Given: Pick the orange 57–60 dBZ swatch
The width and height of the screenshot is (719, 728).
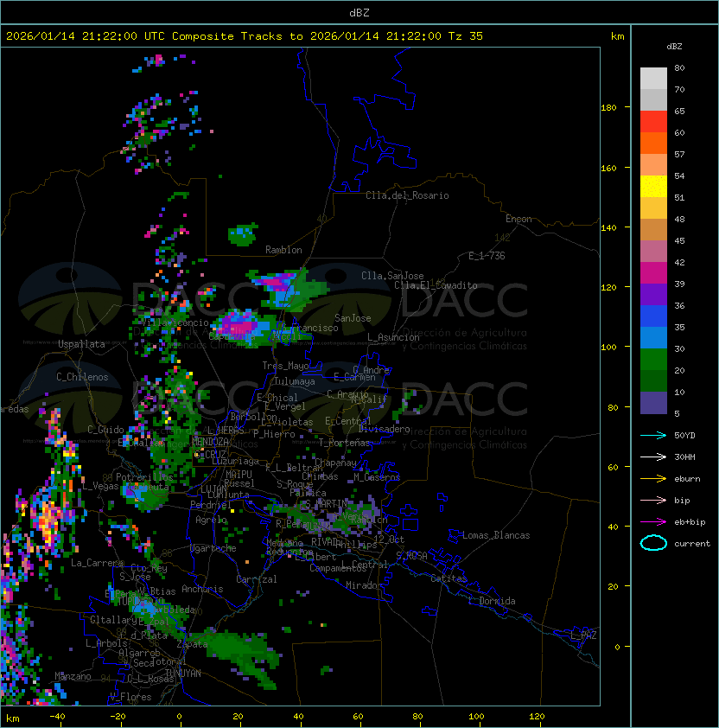Looking at the screenshot, I should pos(653,143).
